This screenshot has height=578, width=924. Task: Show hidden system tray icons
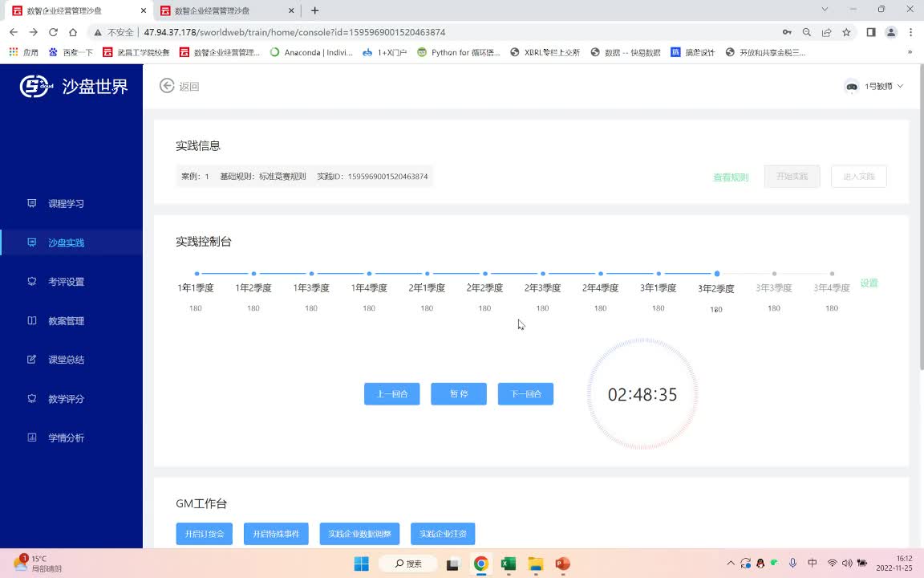tap(731, 564)
